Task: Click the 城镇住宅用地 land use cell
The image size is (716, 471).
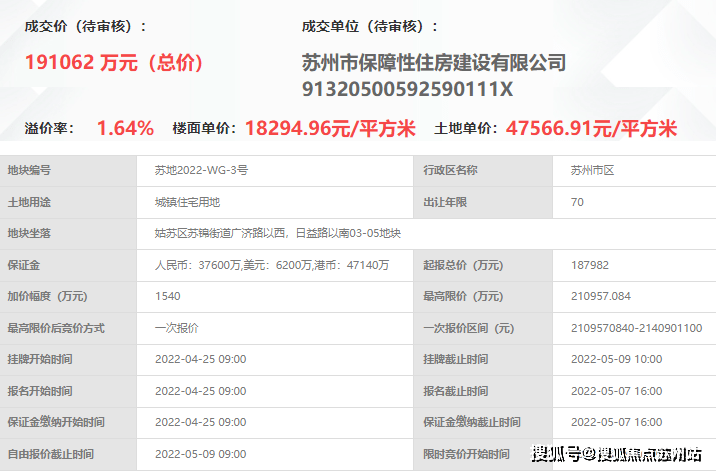Action: (275, 202)
